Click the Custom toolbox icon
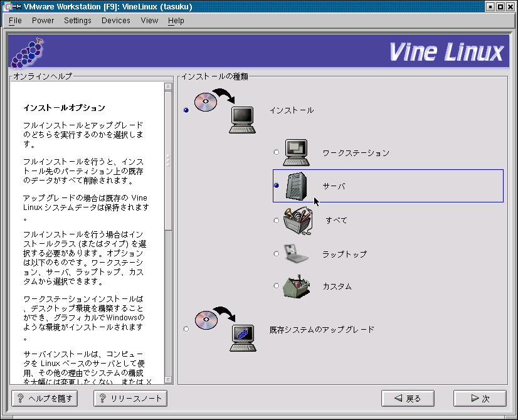 (x=296, y=286)
